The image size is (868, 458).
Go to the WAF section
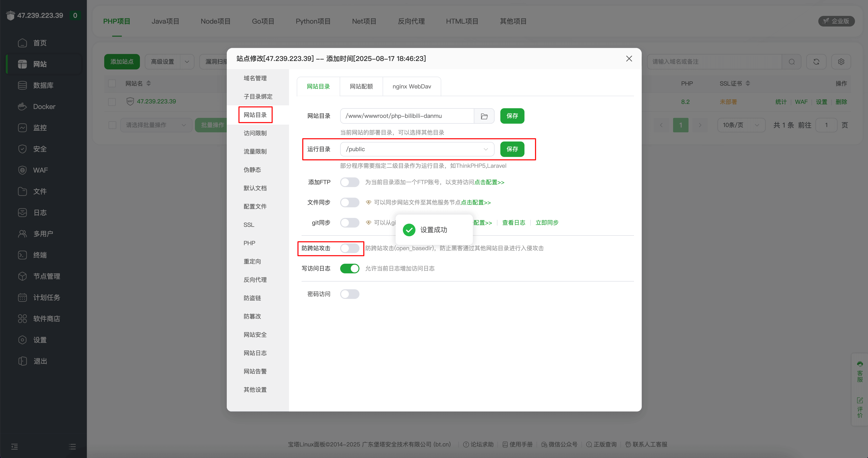pos(40,170)
